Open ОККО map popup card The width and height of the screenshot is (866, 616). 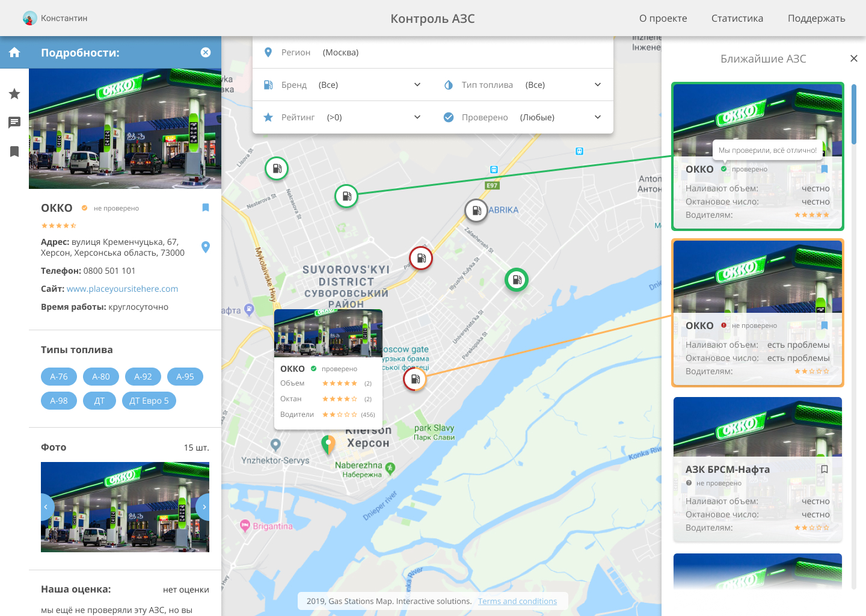click(x=328, y=369)
